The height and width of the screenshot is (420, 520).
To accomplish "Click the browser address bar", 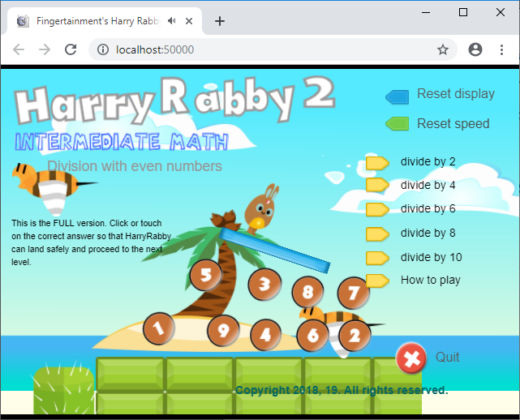I will click(x=268, y=49).
